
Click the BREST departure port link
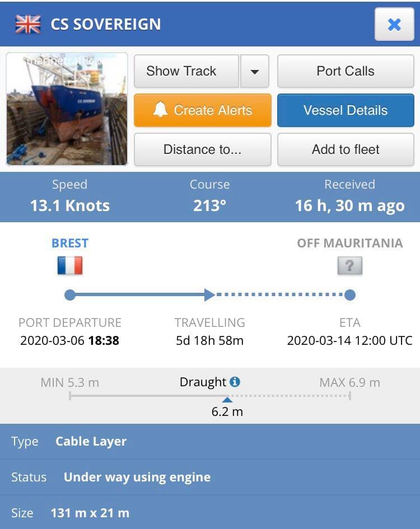coord(70,243)
